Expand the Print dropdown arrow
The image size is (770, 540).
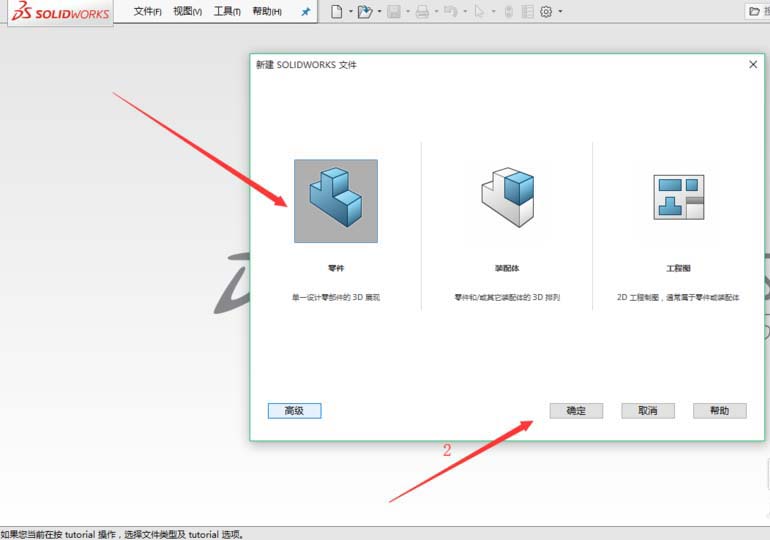click(436, 11)
